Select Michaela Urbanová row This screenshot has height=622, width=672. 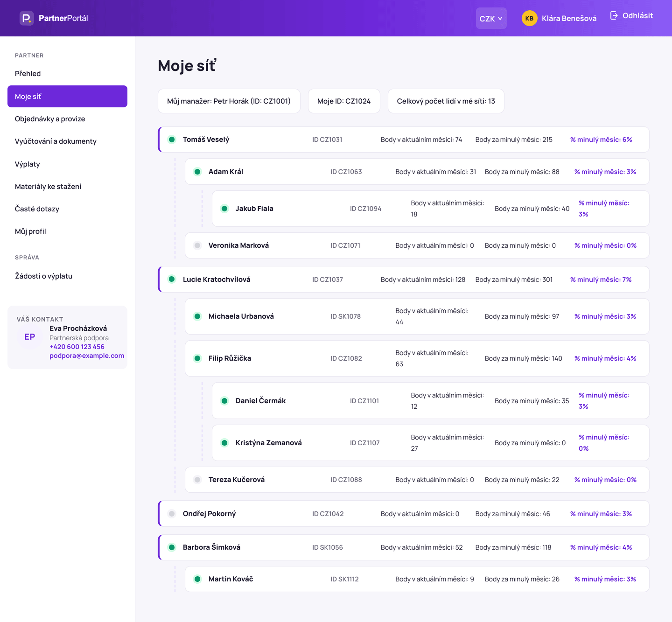[417, 316]
